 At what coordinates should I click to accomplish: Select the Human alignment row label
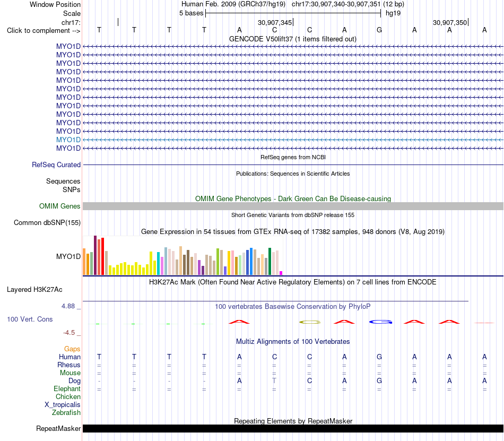pyautogui.click(x=69, y=357)
